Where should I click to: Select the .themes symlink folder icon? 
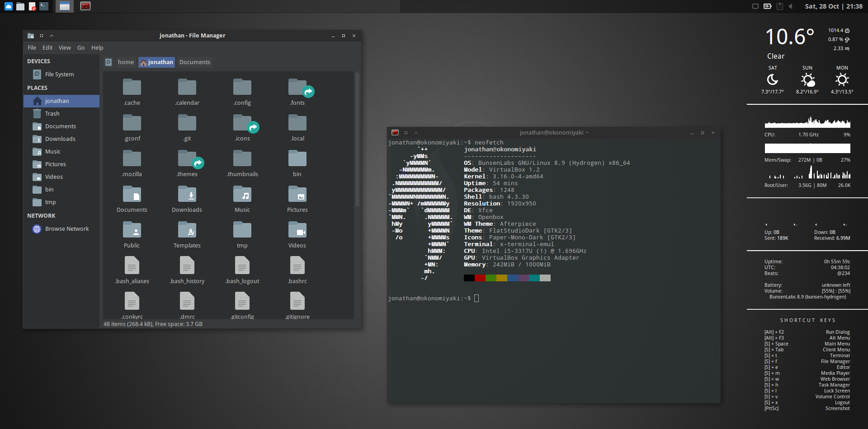pos(187,158)
